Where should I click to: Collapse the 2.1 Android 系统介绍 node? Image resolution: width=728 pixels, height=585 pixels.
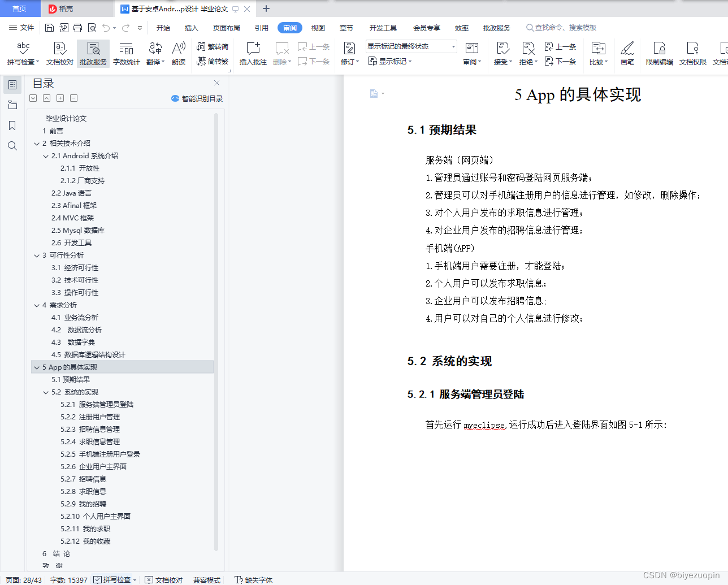point(46,156)
